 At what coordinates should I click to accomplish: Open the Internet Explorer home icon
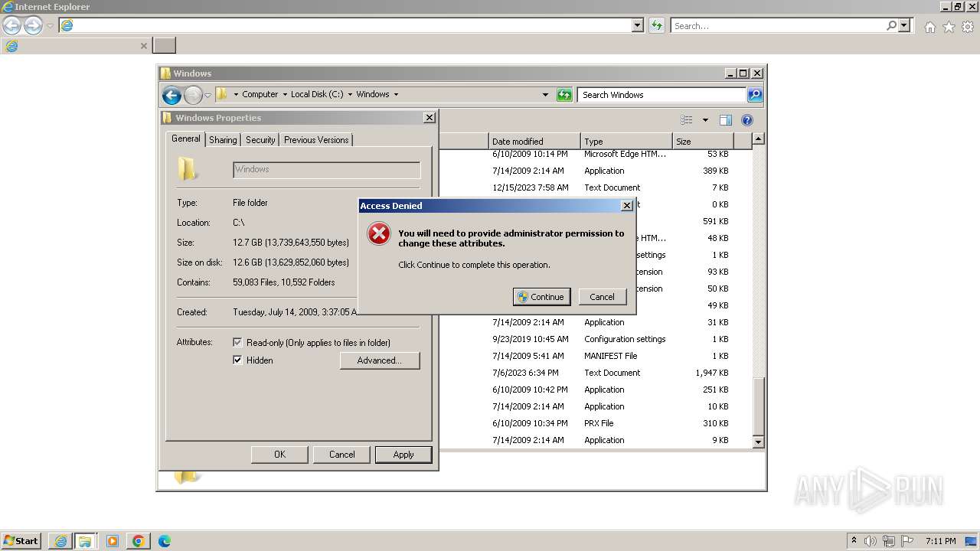coord(929,27)
